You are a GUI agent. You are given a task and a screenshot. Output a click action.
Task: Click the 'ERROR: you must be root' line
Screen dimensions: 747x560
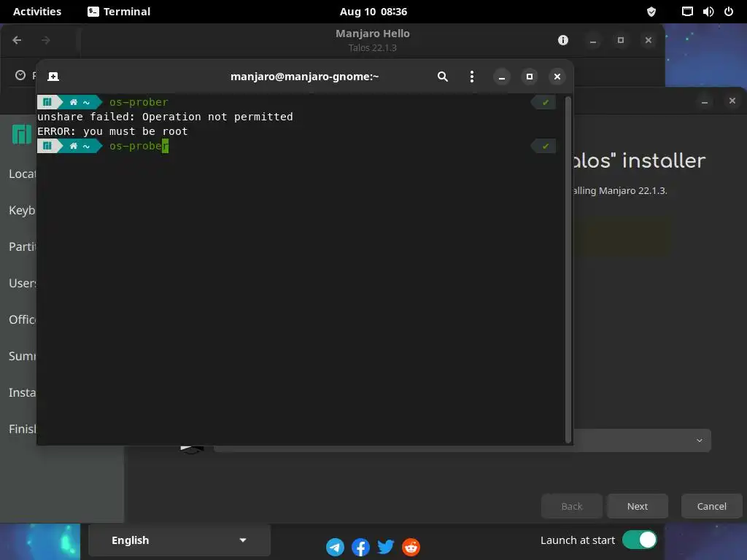pyautogui.click(x=112, y=131)
